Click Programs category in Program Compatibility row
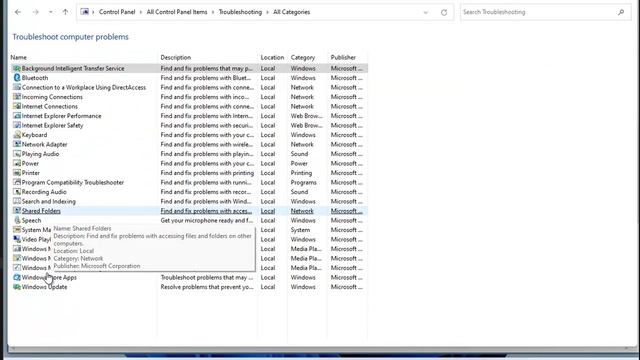The height and width of the screenshot is (360, 640). point(303,182)
